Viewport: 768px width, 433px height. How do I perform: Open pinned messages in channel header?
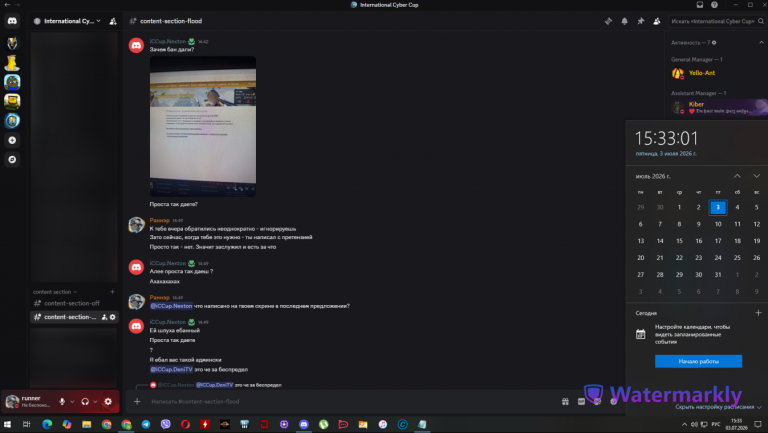641,21
